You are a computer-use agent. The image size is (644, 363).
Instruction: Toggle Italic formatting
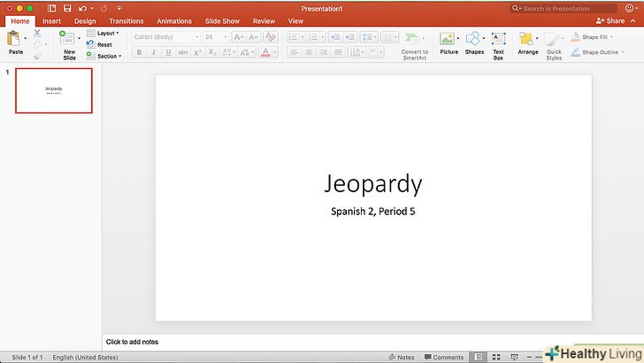pyautogui.click(x=153, y=52)
